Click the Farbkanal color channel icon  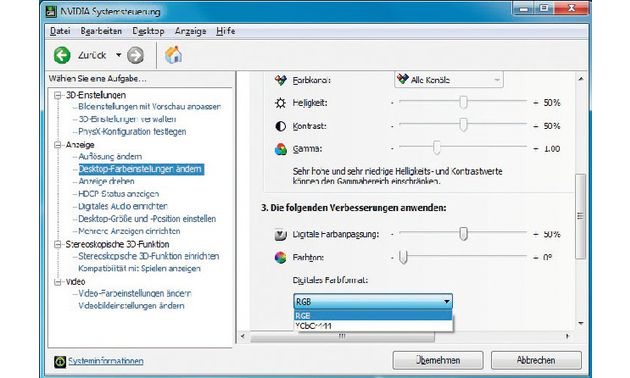pyautogui.click(x=280, y=80)
